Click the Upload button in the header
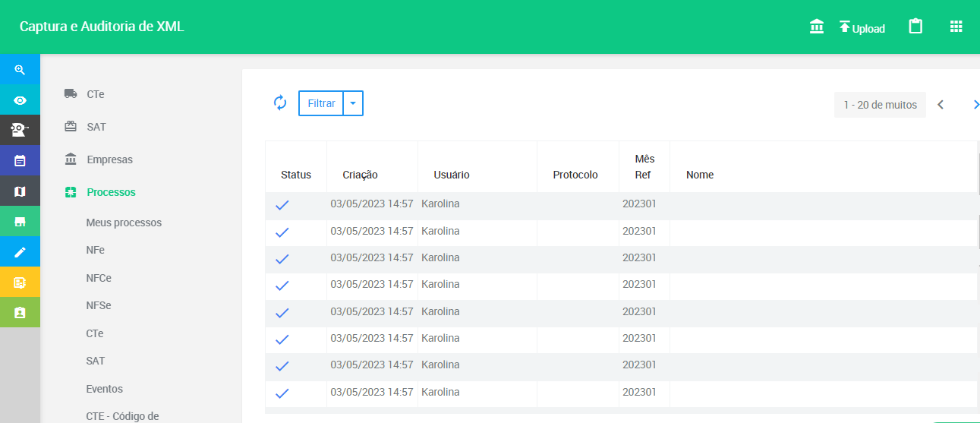 pos(862,27)
